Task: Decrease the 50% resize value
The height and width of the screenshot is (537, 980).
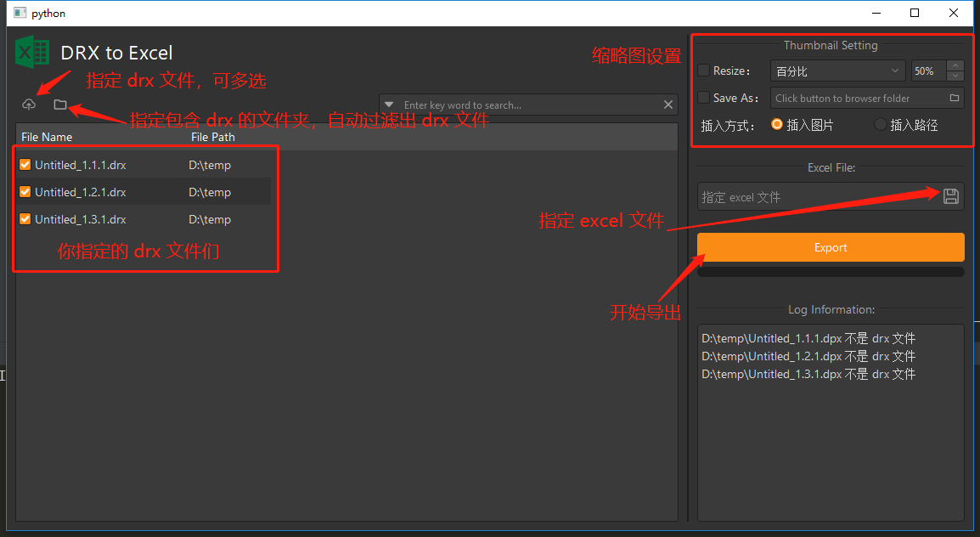Action: click(955, 76)
